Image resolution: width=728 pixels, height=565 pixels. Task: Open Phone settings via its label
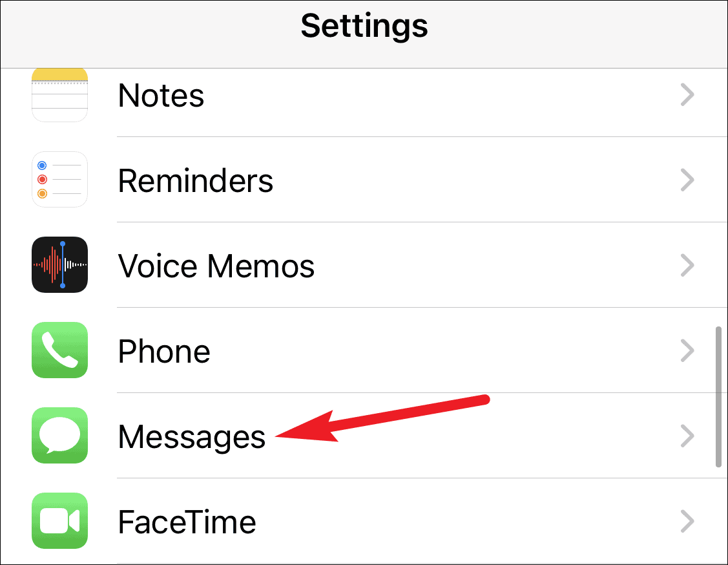click(x=164, y=351)
